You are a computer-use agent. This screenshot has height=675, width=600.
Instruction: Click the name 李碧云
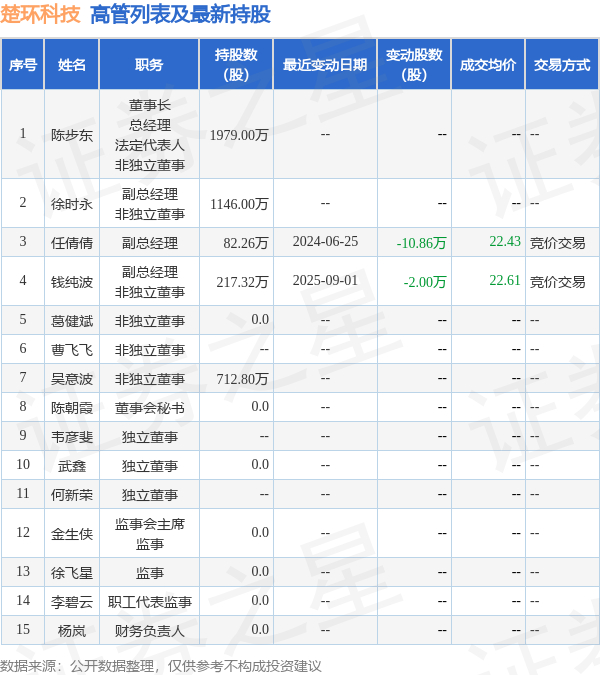click(x=72, y=602)
